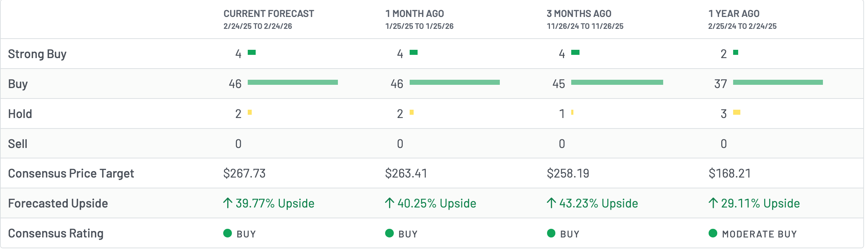This screenshot has height=249, width=868.
Task: Click the $267.73 consensus price target
Action: click(x=244, y=174)
